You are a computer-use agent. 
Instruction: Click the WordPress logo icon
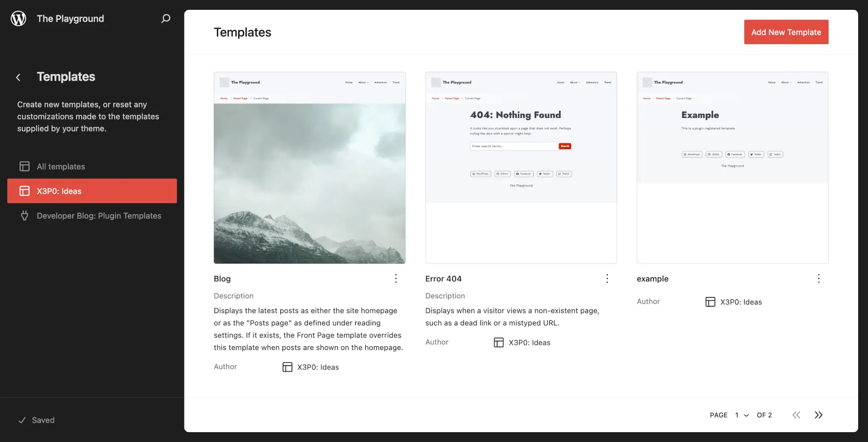(18, 19)
